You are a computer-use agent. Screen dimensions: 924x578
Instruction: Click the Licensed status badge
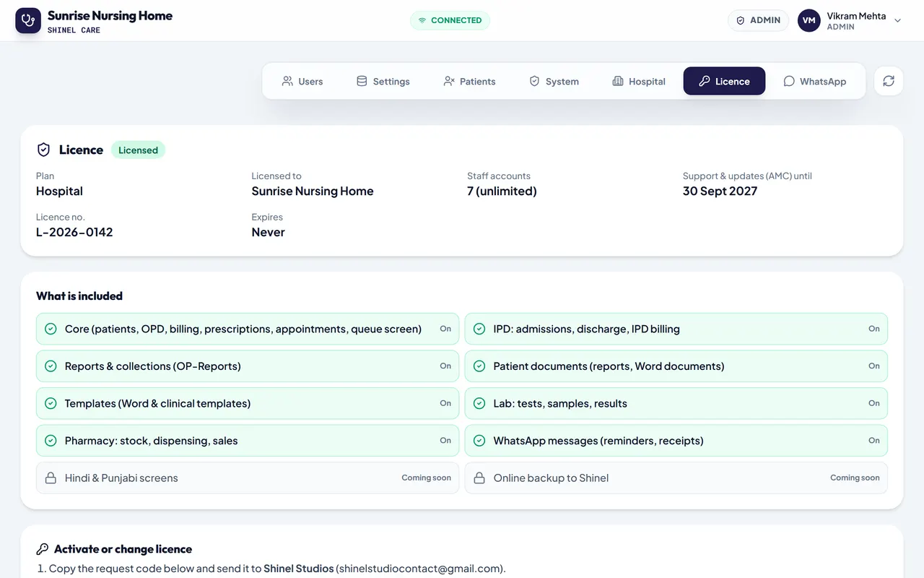point(138,150)
